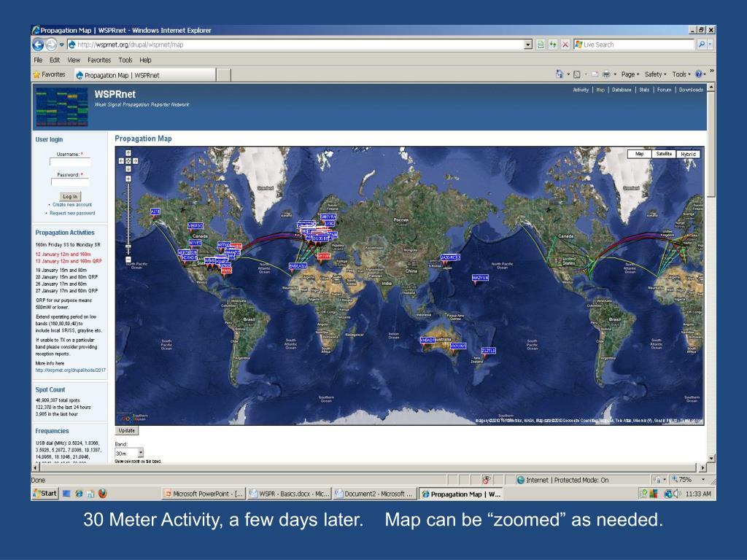This screenshot has width=747, height=560.
Task: Refresh the page with green arrows icon
Action: (553, 44)
